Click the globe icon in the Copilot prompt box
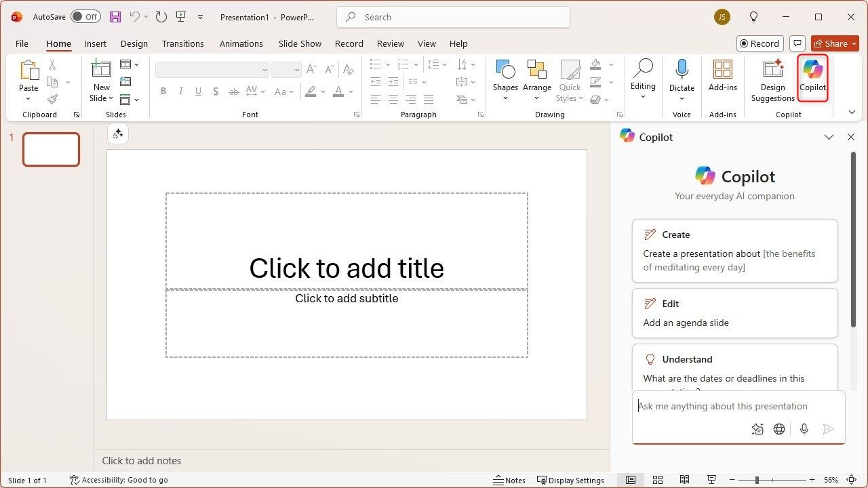 pyautogui.click(x=779, y=429)
